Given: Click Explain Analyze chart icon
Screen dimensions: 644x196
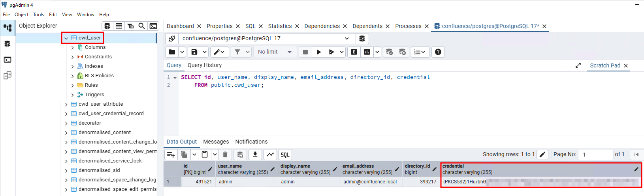Looking at the screenshot, I should (x=367, y=52).
